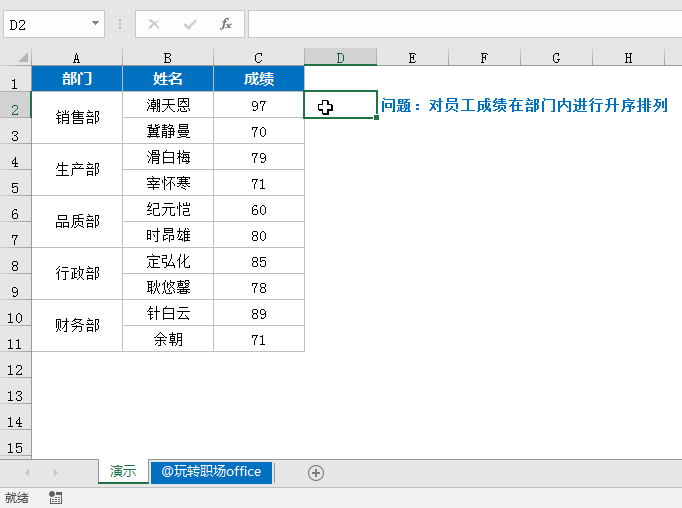The image size is (682, 508).
Task: Click the Enter checkmark formula bar icon
Action: (190, 24)
